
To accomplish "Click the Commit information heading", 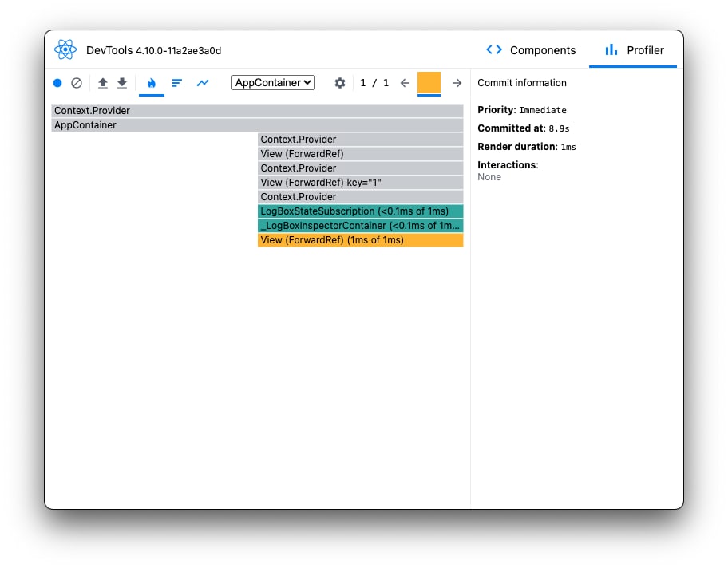I will pos(522,83).
